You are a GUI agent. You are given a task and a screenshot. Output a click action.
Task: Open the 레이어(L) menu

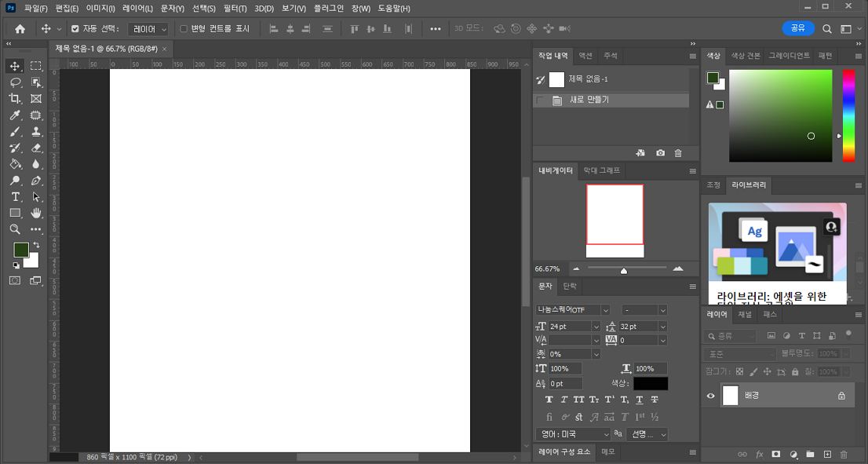click(x=138, y=9)
